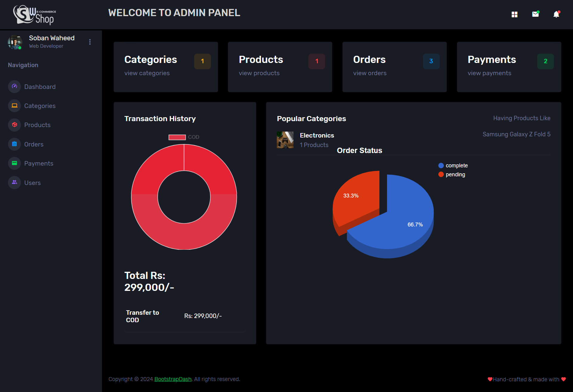Open the grid apps icon in header
Viewport: 573px width, 392px height.
(x=515, y=14)
